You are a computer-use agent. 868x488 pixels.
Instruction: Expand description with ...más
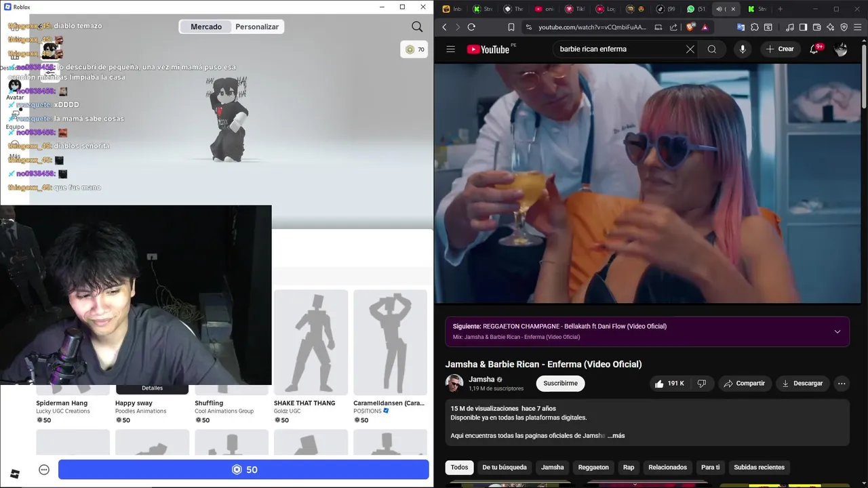click(x=616, y=435)
